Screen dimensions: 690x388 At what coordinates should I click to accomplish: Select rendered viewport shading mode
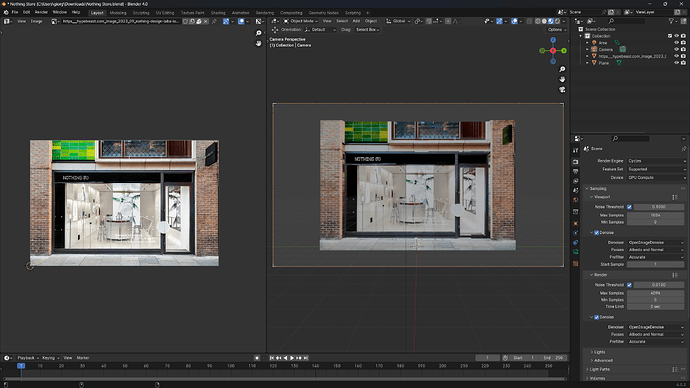[x=558, y=21]
